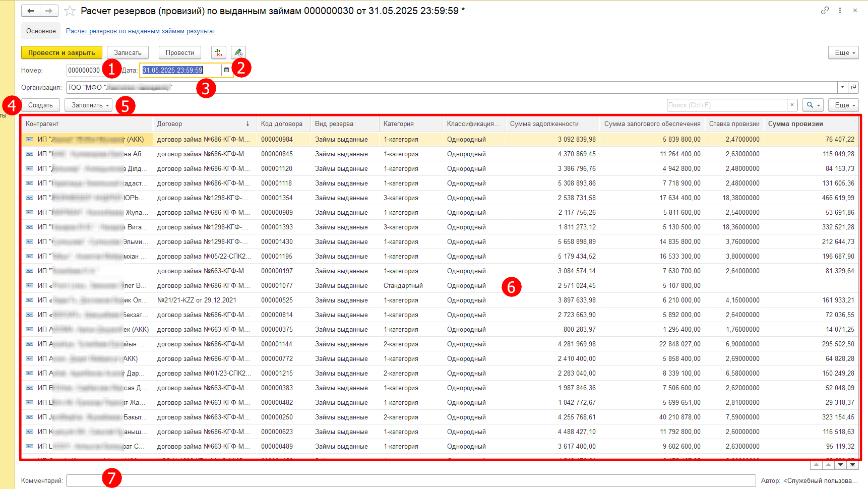The width and height of the screenshot is (868, 489).
Task: Open the calendar picker in the Дата field
Action: click(227, 70)
